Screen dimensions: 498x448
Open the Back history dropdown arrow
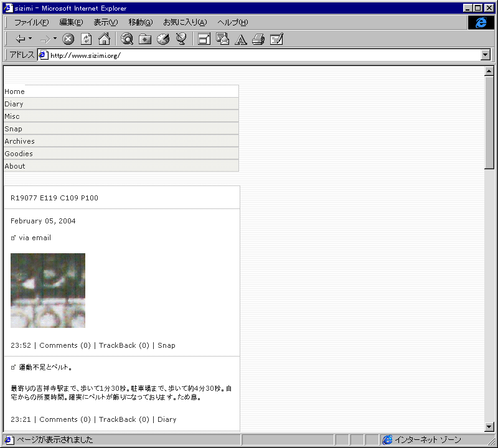pyautogui.click(x=30, y=39)
